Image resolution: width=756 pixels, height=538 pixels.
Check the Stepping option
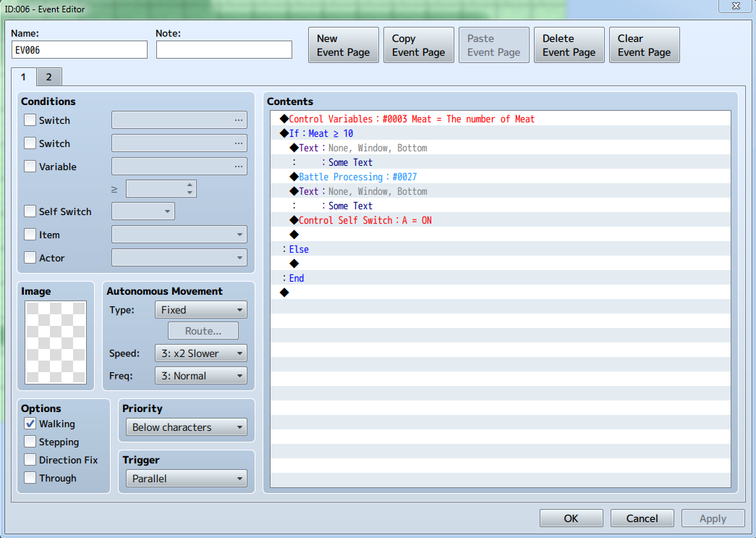(30, 442)
